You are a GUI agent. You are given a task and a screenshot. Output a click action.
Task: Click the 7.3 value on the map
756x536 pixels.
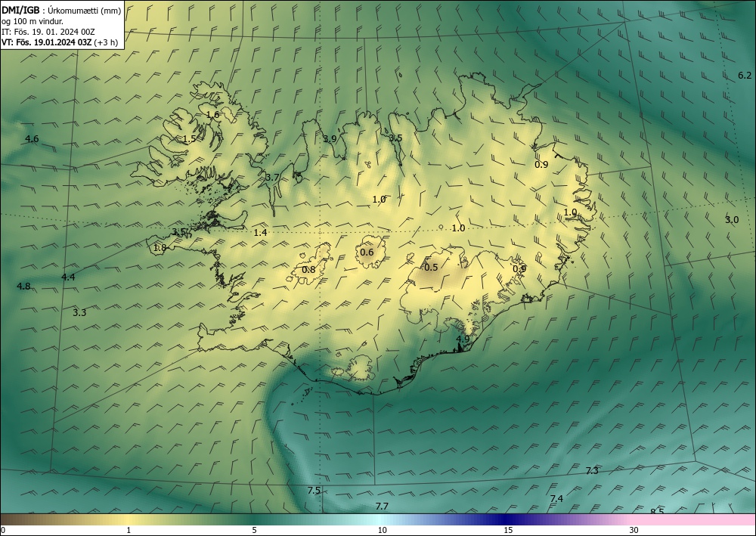pos(592,471)
